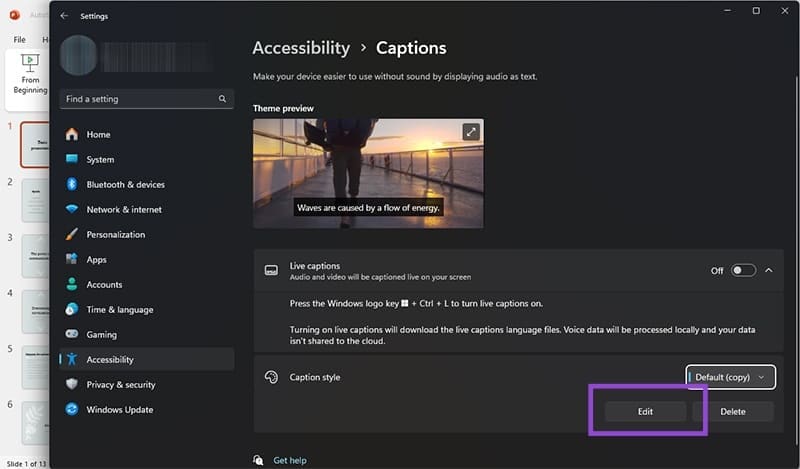The image size is (800, 469).
Task: Navigate to Accessibility in the breadcrumb
Action: [301, 48]
